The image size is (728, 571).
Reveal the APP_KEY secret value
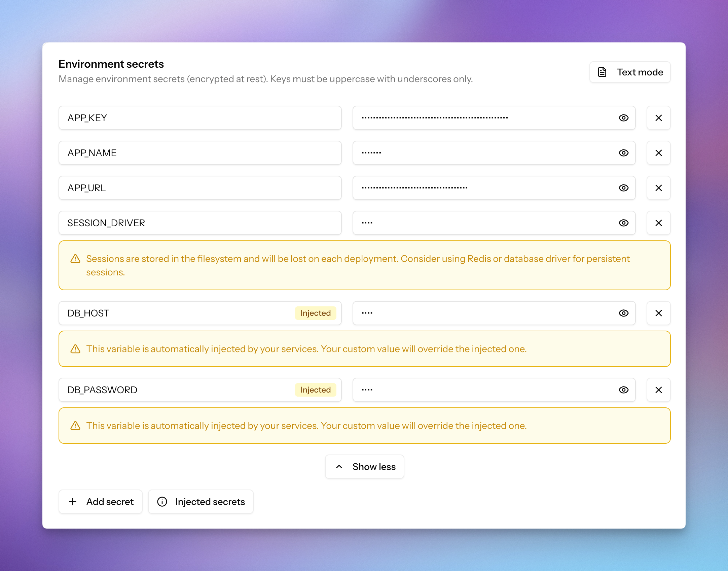tap(623, 118)
